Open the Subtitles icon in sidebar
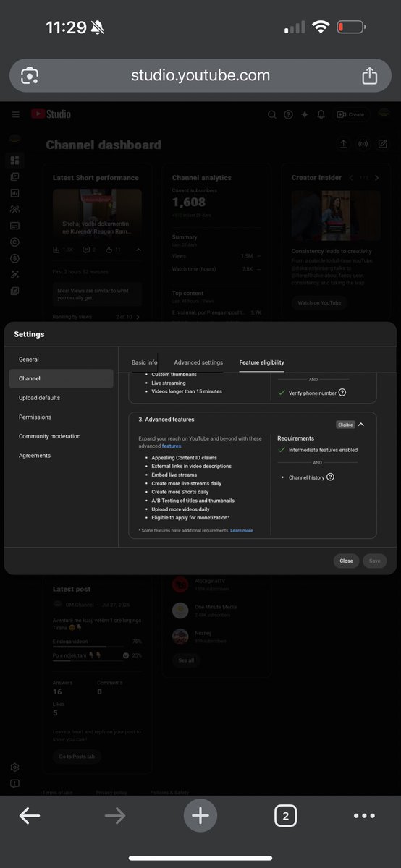The image size is (401, 868). pos(15,226)
